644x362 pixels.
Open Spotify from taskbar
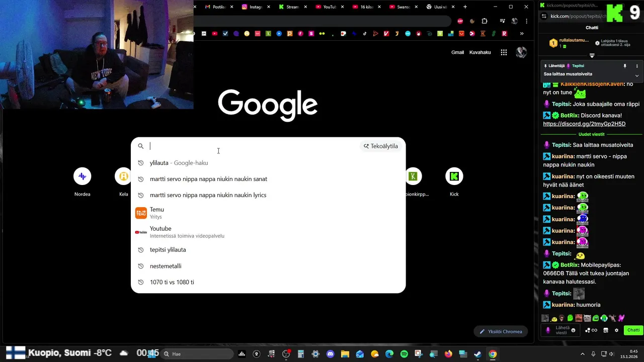pos(404,354)
